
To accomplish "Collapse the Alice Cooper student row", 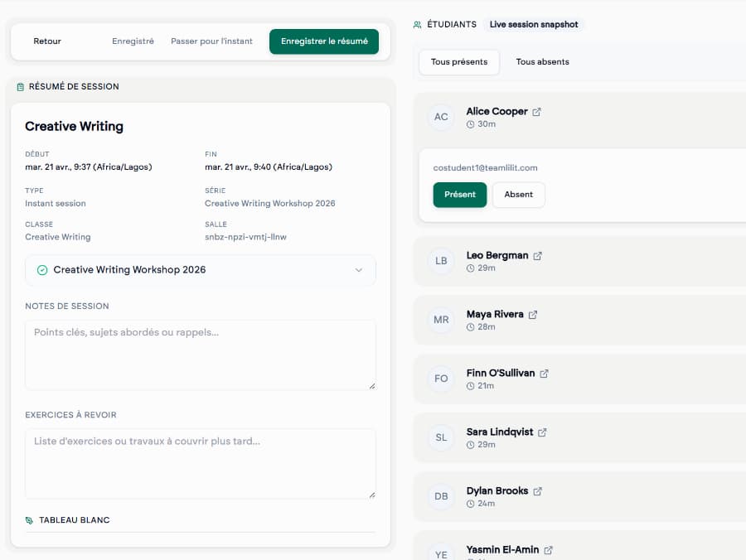I will coord(580,118).
